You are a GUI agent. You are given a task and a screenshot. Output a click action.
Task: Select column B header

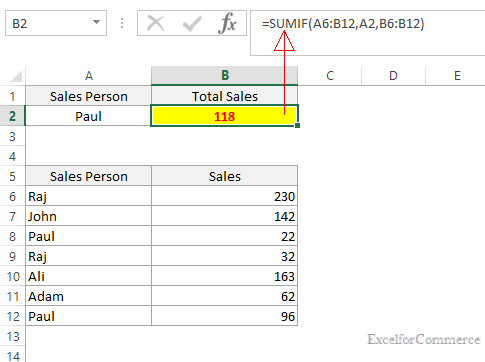[x=224, y=76]
